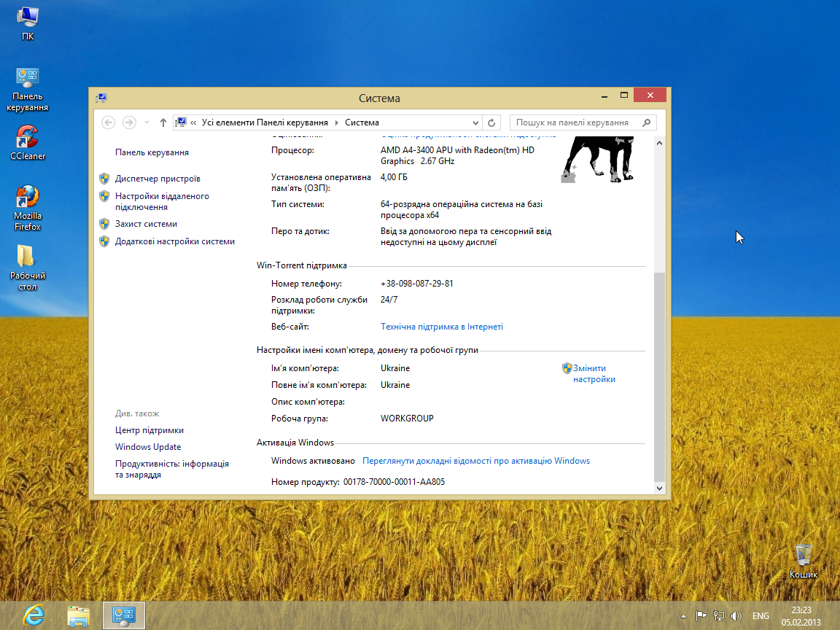Open the network tray icon

tap(719, 616)
